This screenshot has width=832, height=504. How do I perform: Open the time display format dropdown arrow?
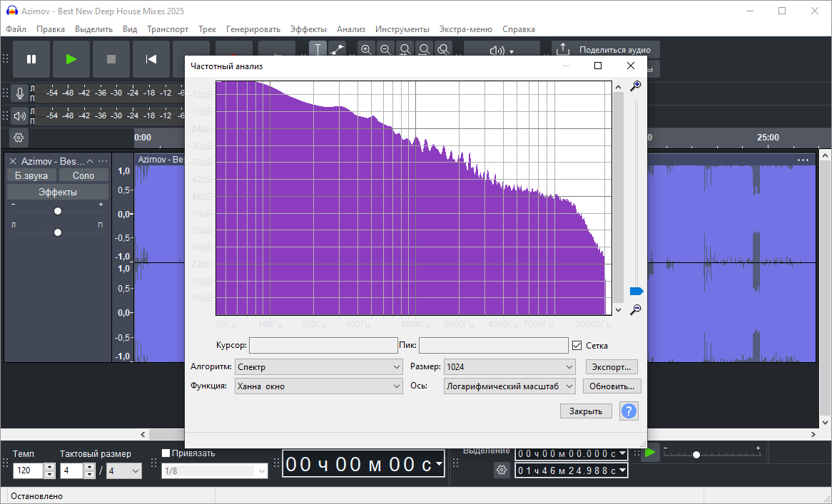tap(438, 464)
